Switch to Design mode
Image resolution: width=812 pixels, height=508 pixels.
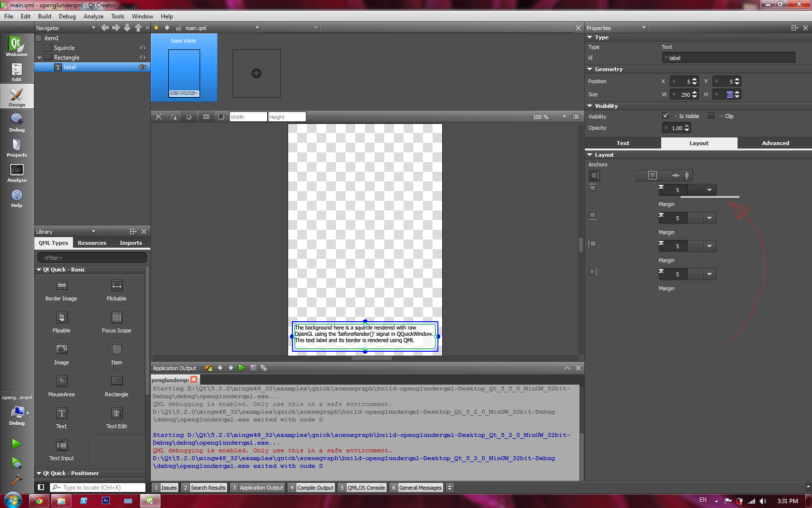click(x=16, y=97)
